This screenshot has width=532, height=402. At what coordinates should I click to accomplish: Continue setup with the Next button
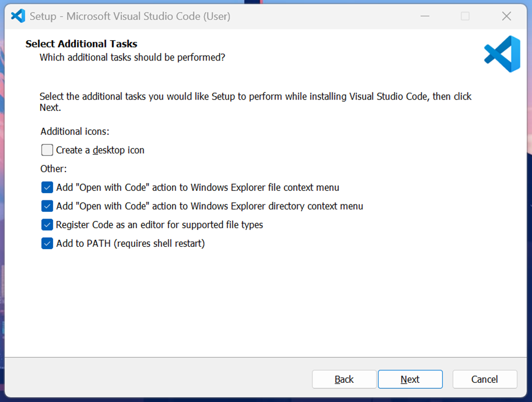click(x=410, y=379)
